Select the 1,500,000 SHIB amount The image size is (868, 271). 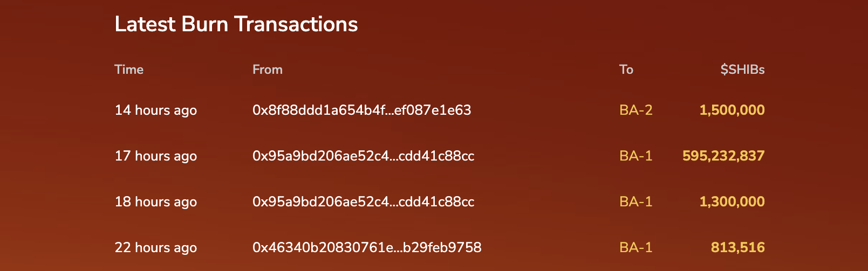(x=732, y=110)
